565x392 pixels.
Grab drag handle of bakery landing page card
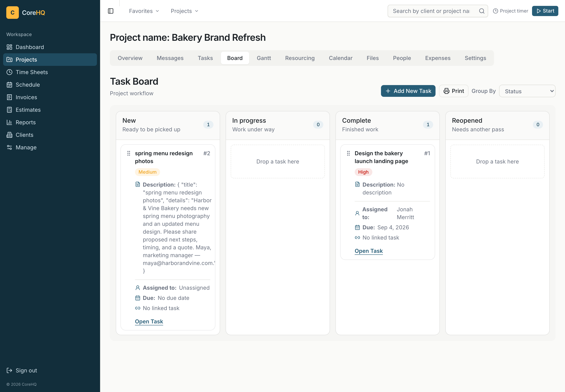tap(348, 153)
